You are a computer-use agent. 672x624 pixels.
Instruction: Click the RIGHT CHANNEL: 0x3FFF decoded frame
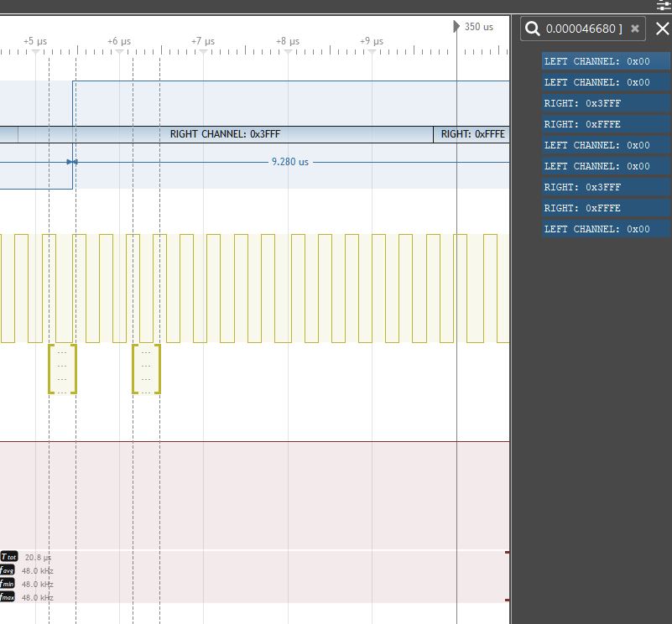click(225, 134)
